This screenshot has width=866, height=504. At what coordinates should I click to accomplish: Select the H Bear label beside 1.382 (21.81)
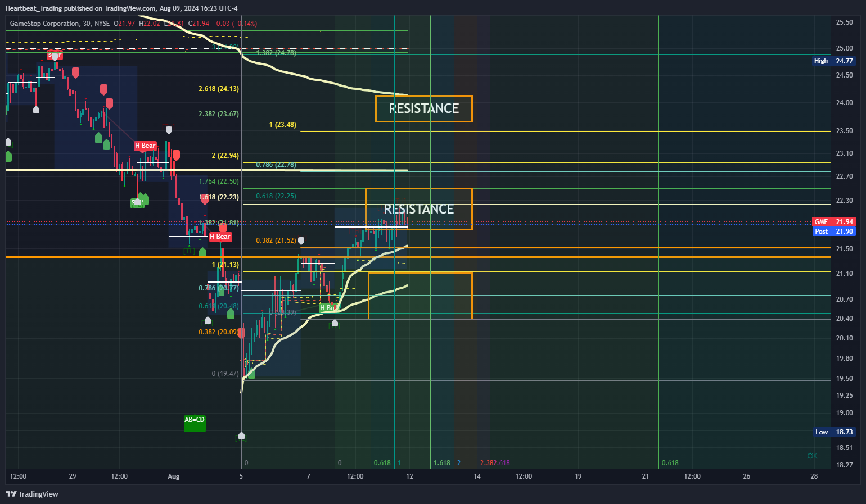pyautogui.click(x=220, y=237)
